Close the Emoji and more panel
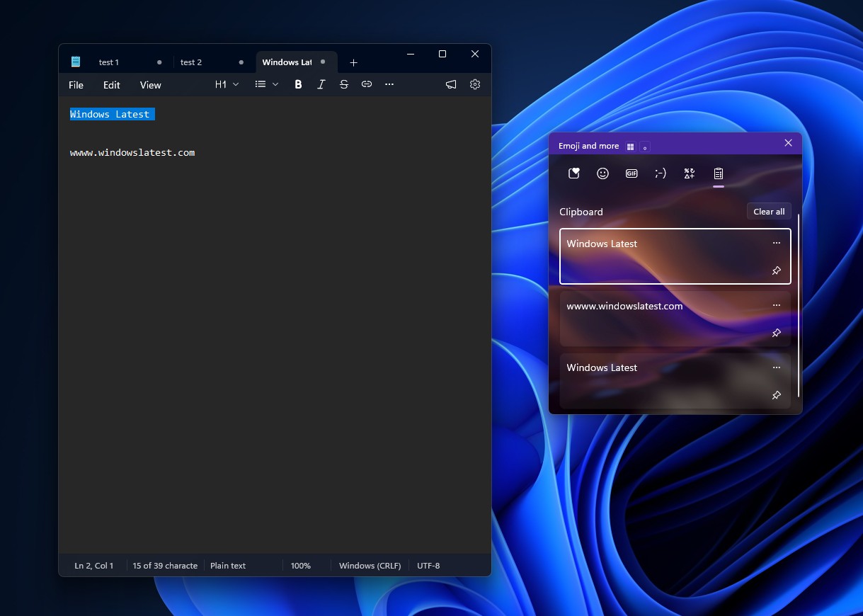The image size is (863, 616). [788, 143]
